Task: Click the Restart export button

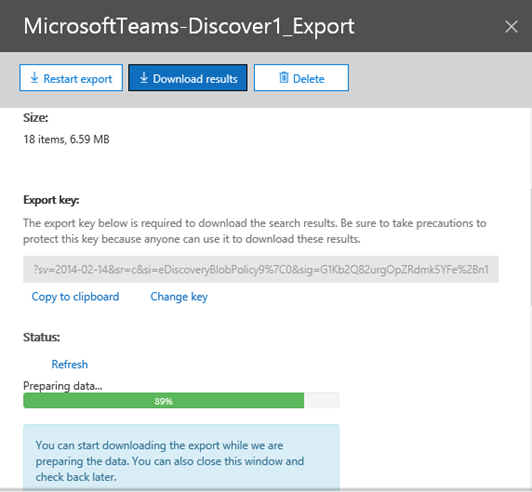Action: [71, 78]
